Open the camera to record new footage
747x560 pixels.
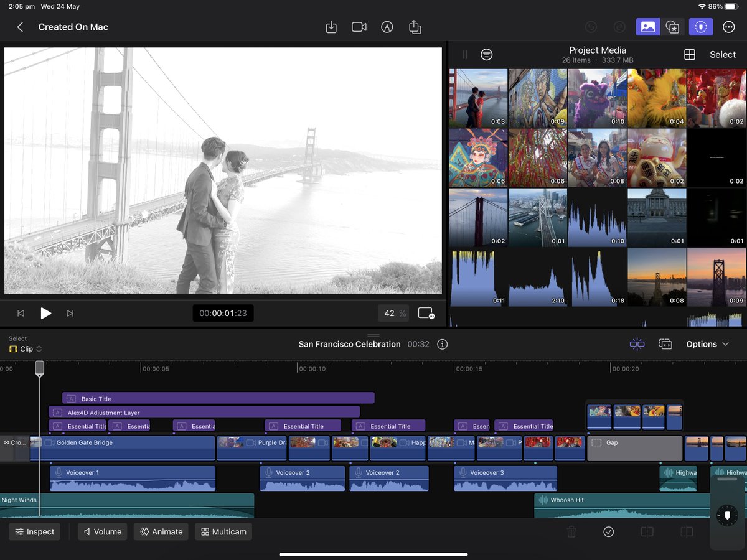(359, 27)
